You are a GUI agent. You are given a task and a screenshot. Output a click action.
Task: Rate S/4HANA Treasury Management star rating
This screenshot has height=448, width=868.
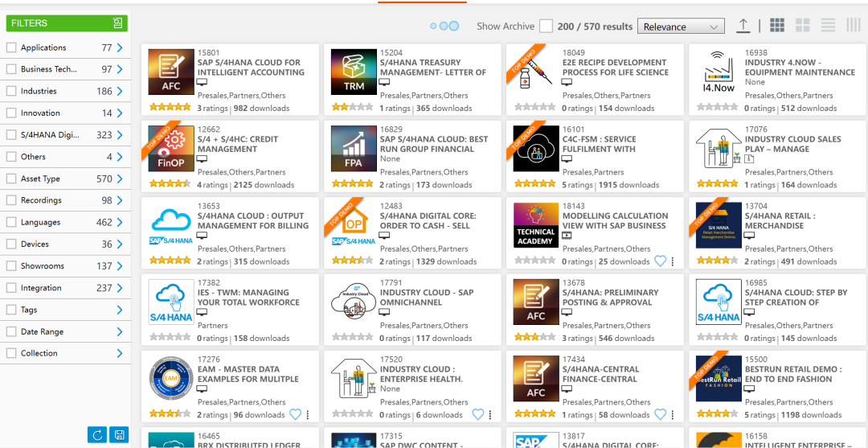[x=351, y=108]
